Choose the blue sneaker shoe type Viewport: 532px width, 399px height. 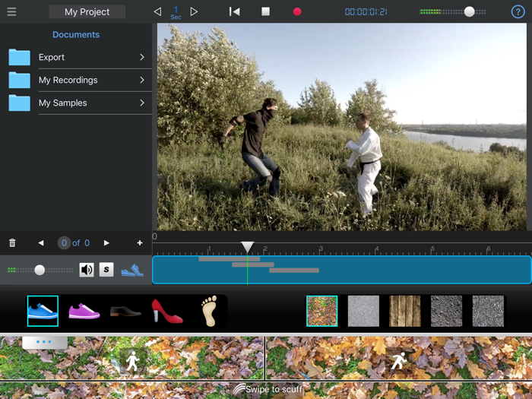coord(43,311)
